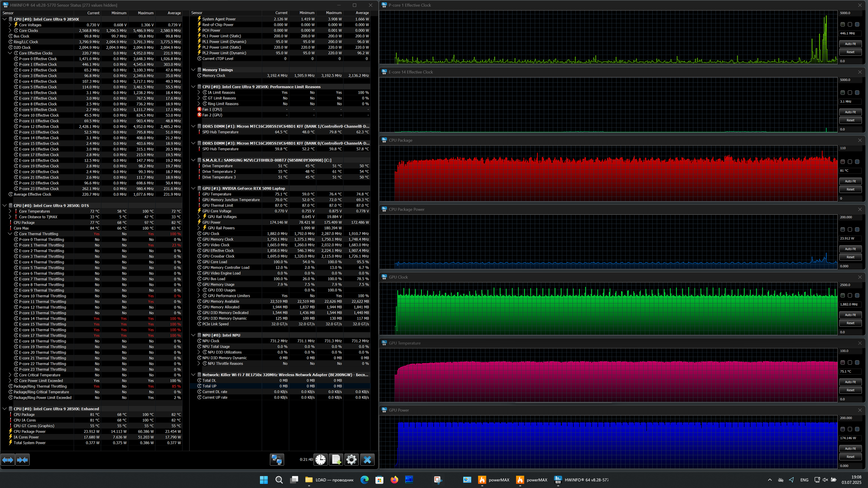868x488 pixels.
Task: Click the clock icon to reset the elapsed timer
Action: click(x=321, y=460)
